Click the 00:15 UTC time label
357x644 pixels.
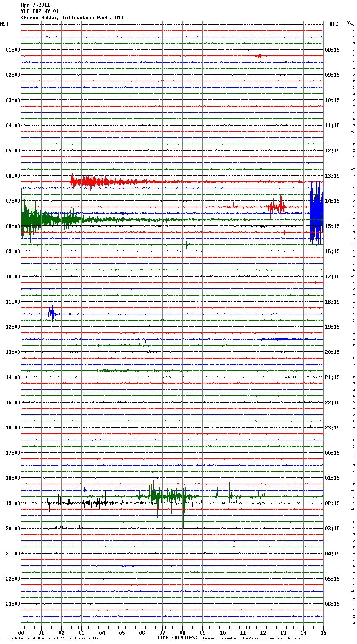pos(332,453)
